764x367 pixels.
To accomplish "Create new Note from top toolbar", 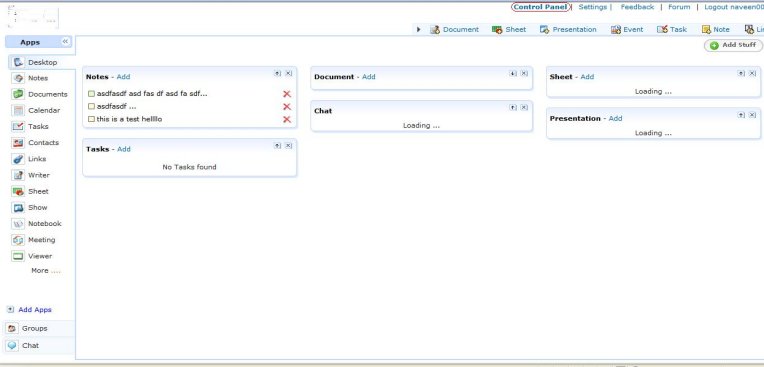I will pyautogui.click(x=716, y=30).
